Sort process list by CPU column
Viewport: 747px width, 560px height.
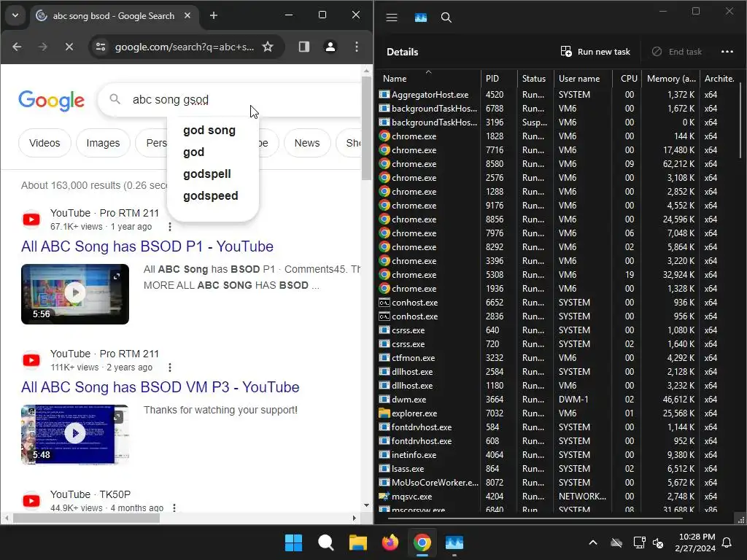(628, 79)
